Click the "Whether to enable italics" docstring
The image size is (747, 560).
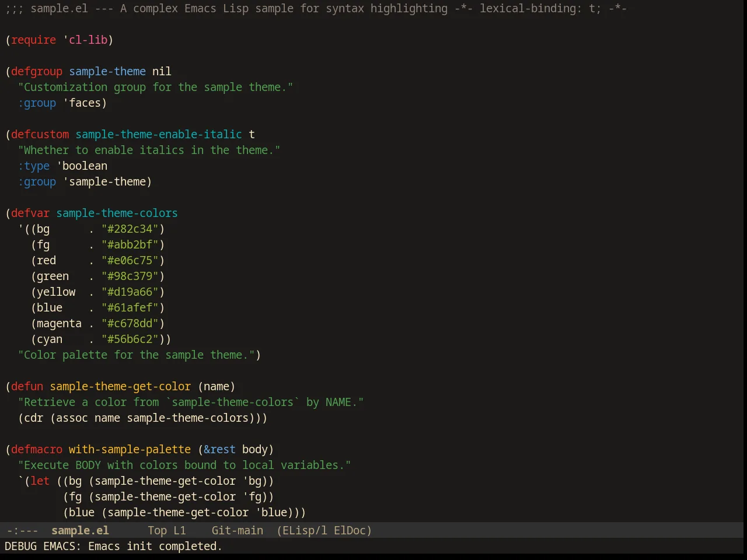(149, 150)
